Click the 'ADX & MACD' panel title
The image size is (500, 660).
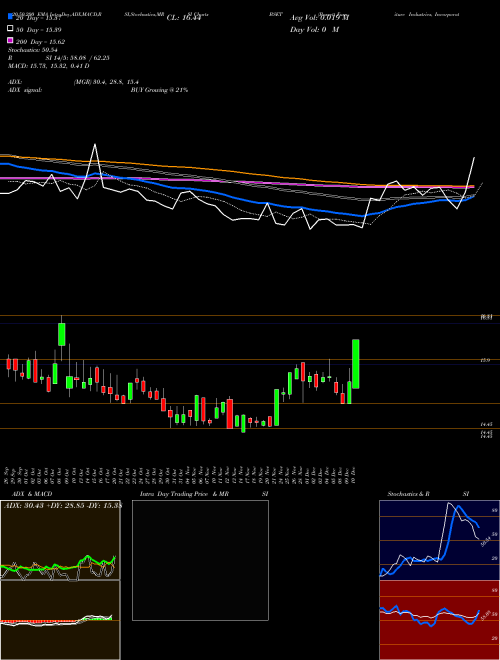click(32, 494)
